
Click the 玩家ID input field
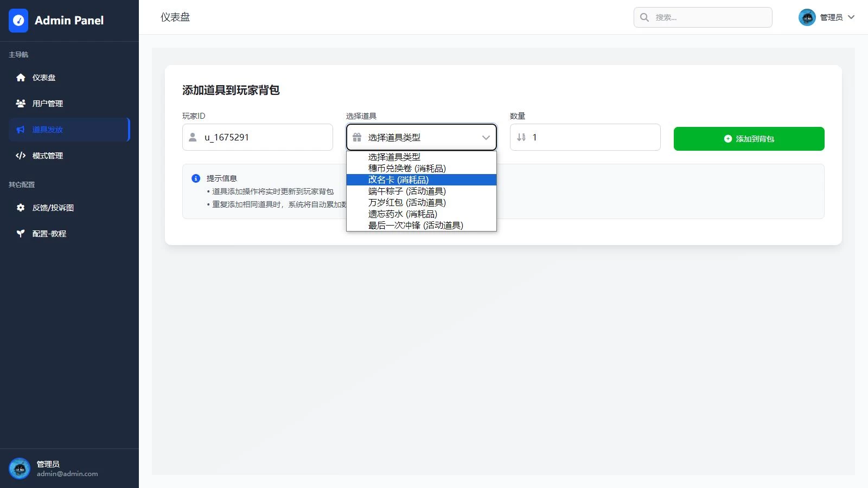click(266, 138)
